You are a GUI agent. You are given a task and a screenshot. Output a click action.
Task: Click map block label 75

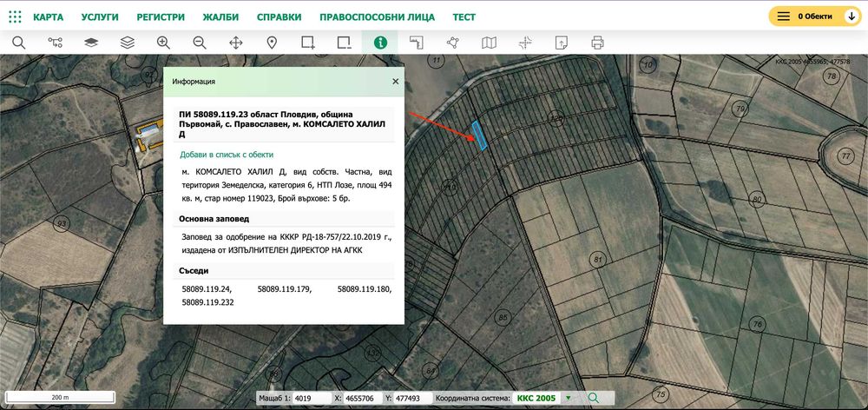point(660,395)
